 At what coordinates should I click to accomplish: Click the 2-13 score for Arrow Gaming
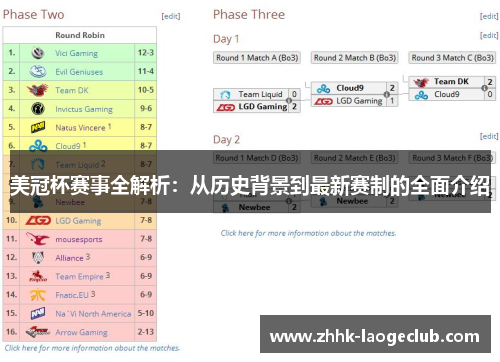[146, 332]
